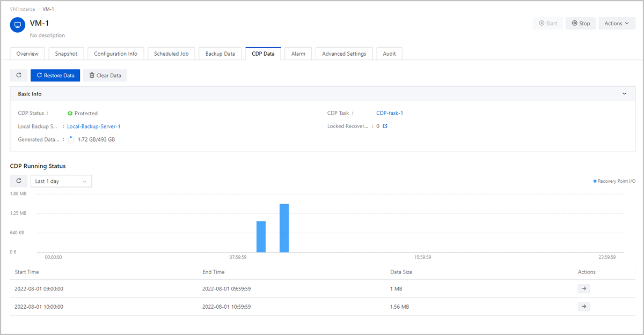Switch to the Snapshot tab
This screenshot has height=335, width=644.
(x=66, y=54)
